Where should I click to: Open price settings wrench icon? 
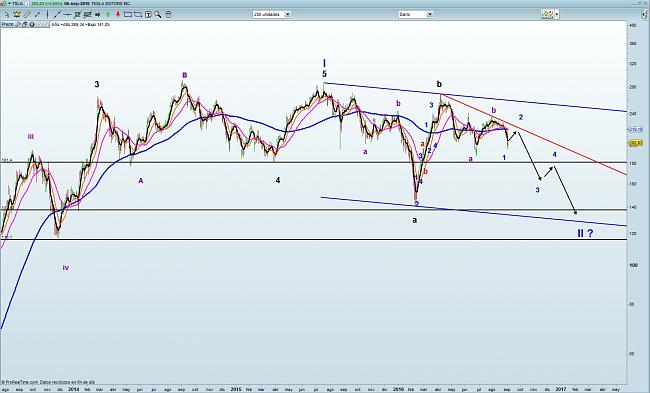(x=18, y=24)
